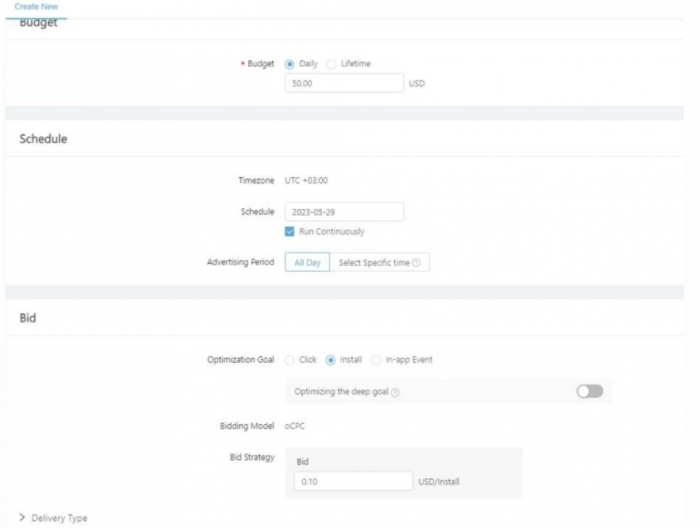Click the bid field showing 0.10
Viewport: 700px width, 528px height.
click(x=354, y=481)
